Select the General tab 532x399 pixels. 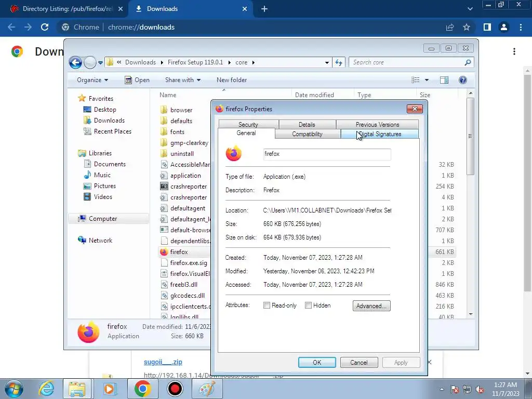click(x=246, y=133)
